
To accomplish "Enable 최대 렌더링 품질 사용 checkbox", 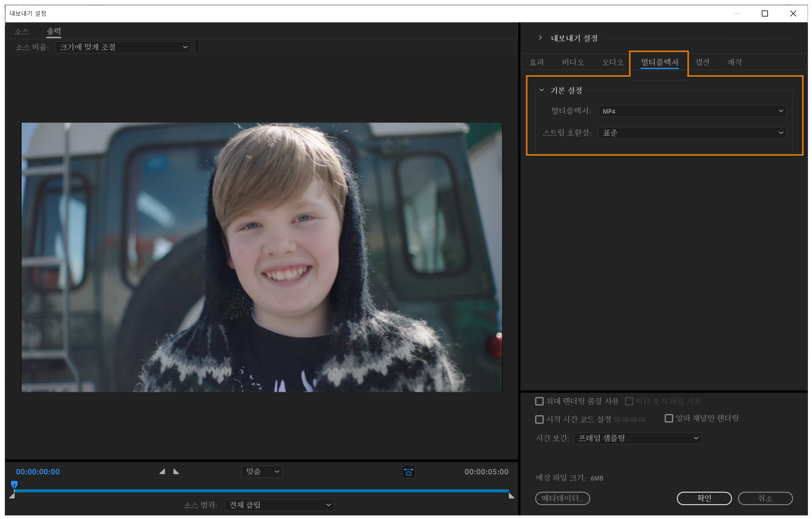I will (x=539, y=401).
